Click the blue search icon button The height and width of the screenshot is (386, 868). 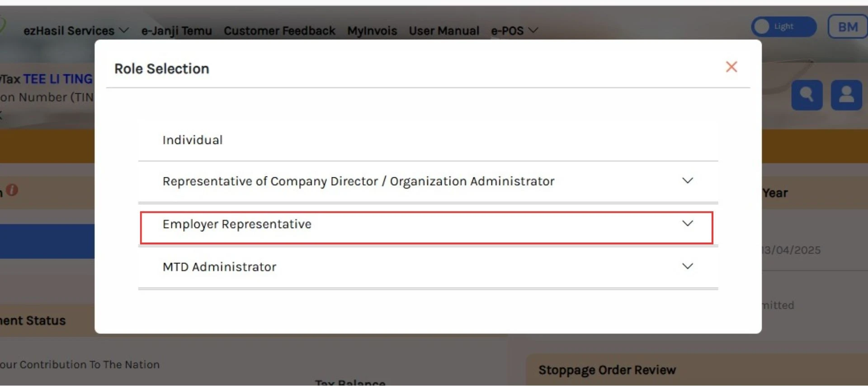pos(807,95)
